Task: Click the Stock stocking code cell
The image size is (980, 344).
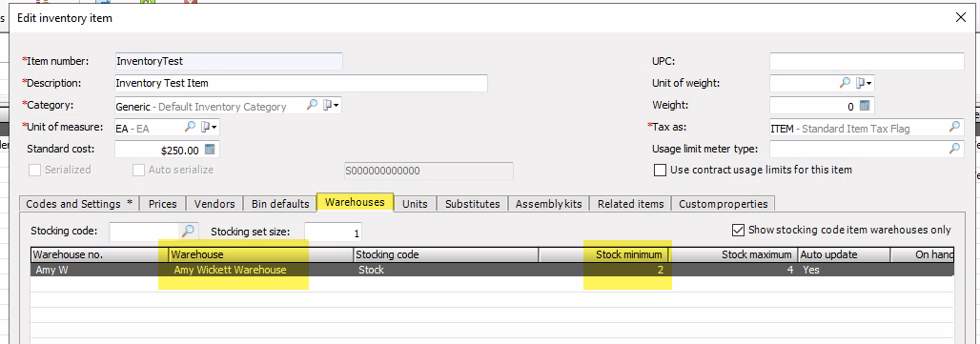Action: pos(446,270)
